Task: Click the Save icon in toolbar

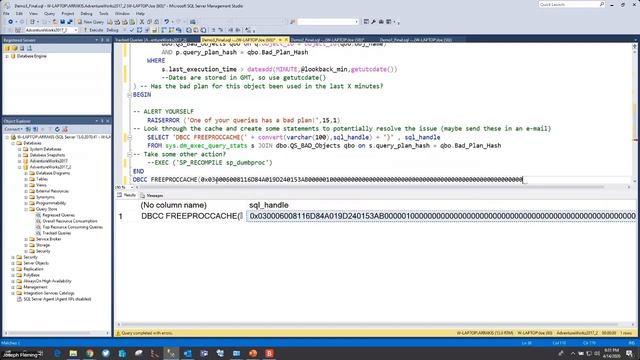Action: (x=62, y=22)
